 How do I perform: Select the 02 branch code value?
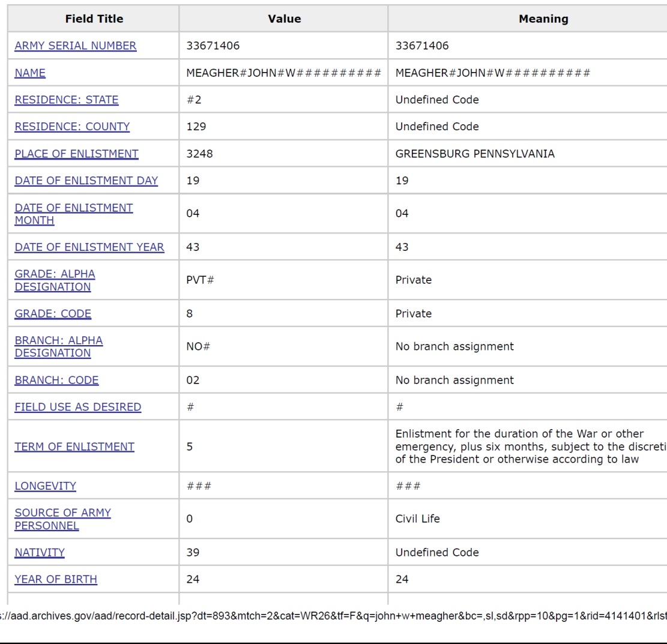point(193,380)
